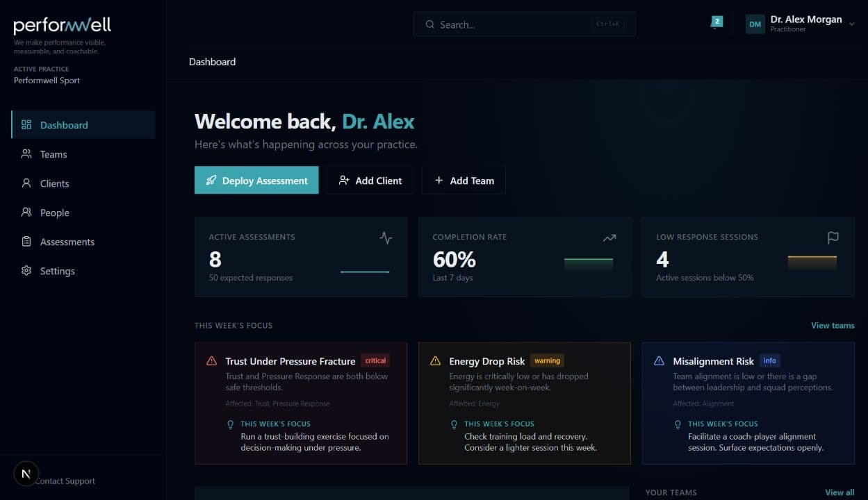Click the Add Client button
This screenshot has width=868, height=500.
(x=370, y=181)
